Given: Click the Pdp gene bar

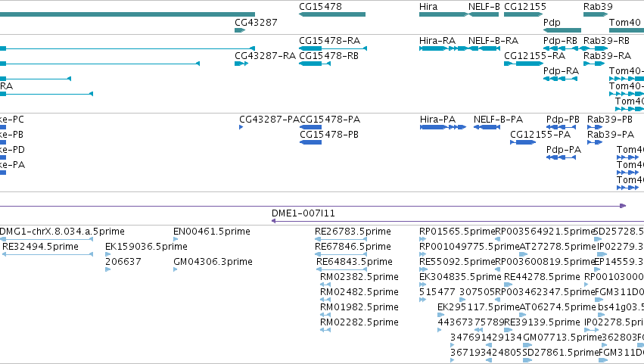Looking at the screenshot, I should coord(562,30).
